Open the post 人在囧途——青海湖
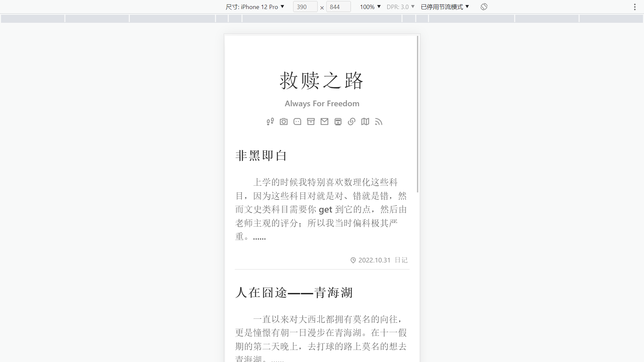This screenshot has width=644, height=362. (x=294, y=293)
